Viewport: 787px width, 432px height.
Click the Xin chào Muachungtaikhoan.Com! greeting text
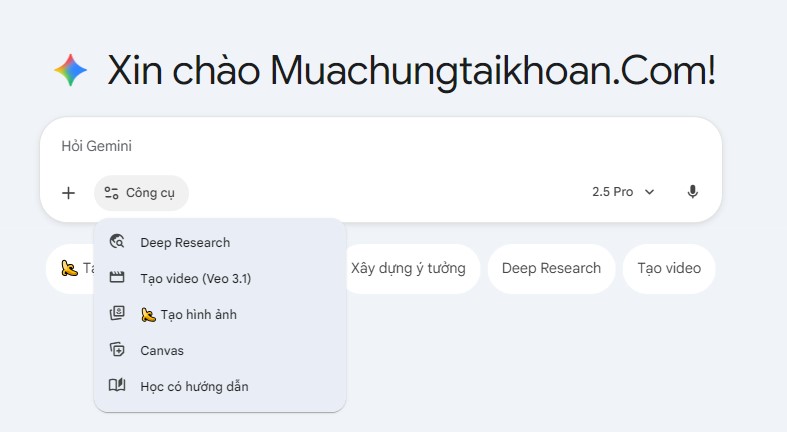(412, 71)
